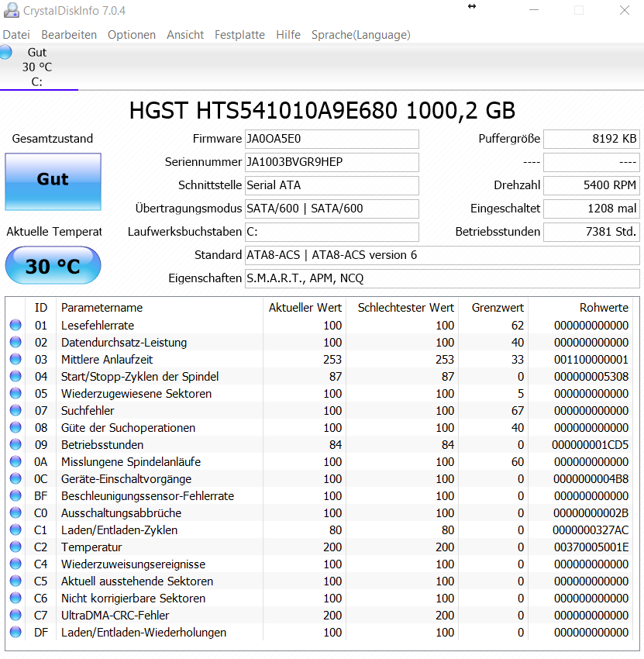Select raw value 0000000004B8
Screen dimensions: 644x659
coord(591,478)
